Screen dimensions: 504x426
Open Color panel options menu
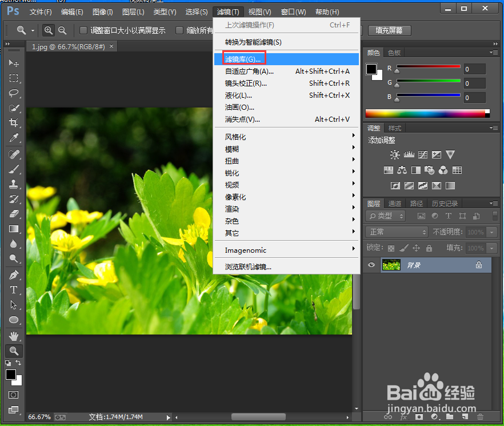click(x=494, y=52)
